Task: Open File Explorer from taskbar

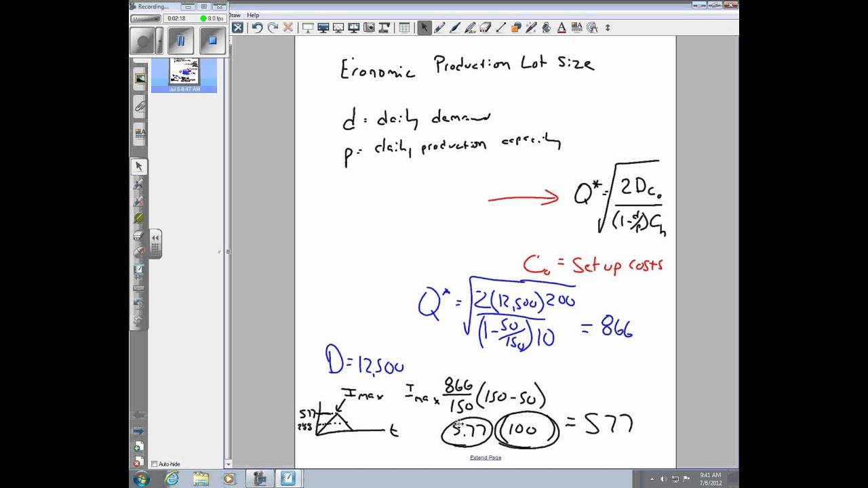Action: coord(201,479)
